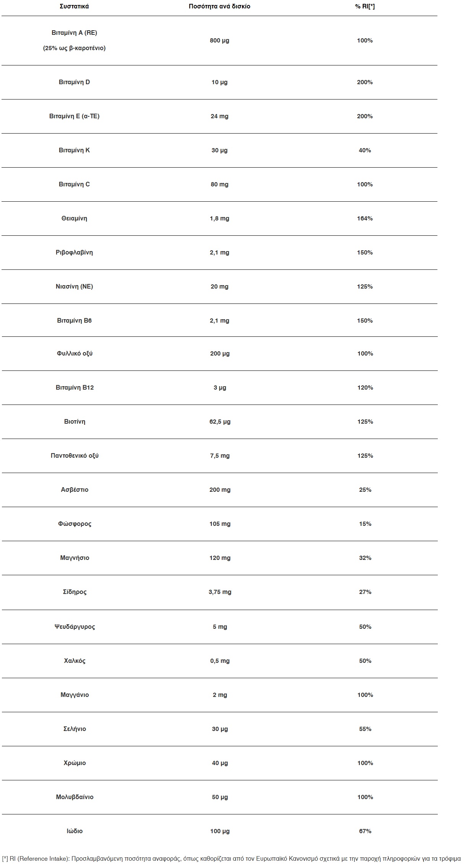Click the Συστατικά column header
This screenshot has height=868, width=468.
74,7
